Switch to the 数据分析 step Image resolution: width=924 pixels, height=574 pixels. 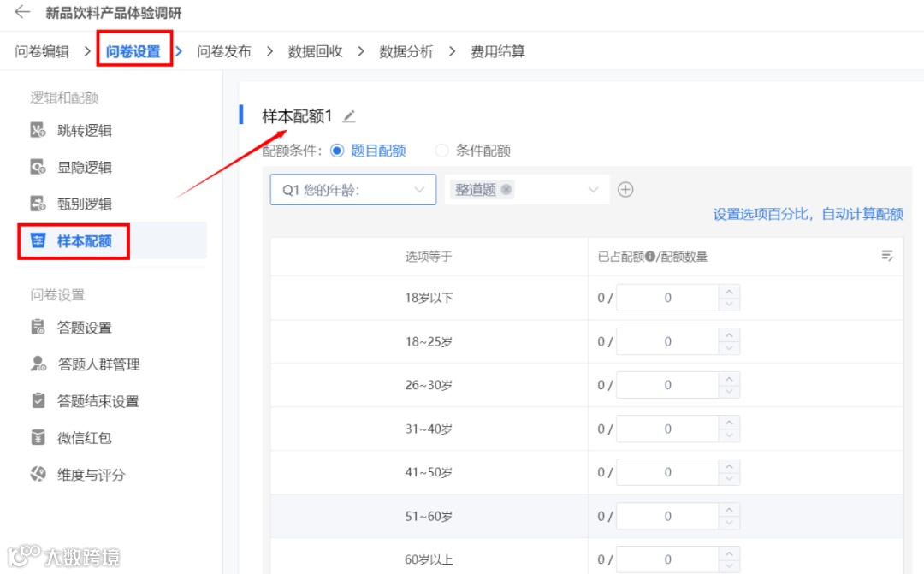click(406, 52)
